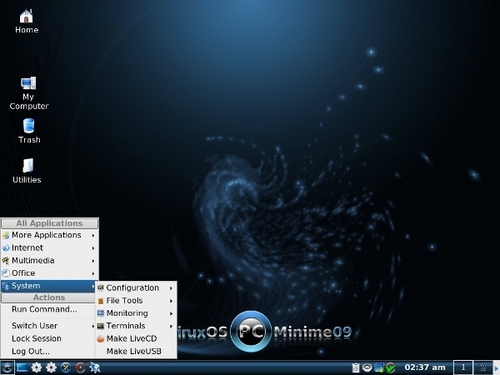Screen dimensions: 500x375
Task: Select Log Out... in the menu
Action: (48, 351)
